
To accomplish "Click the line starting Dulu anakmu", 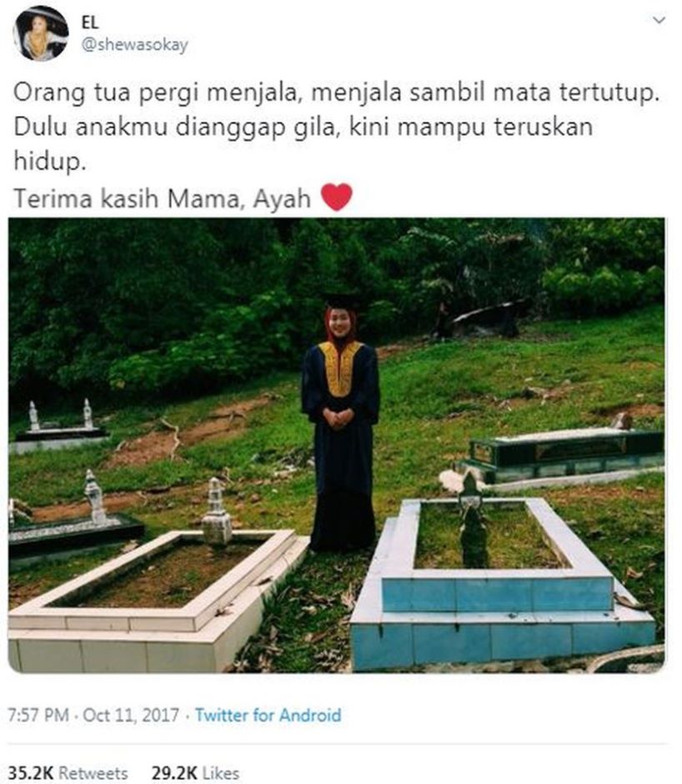I will (x=303, y=128).
